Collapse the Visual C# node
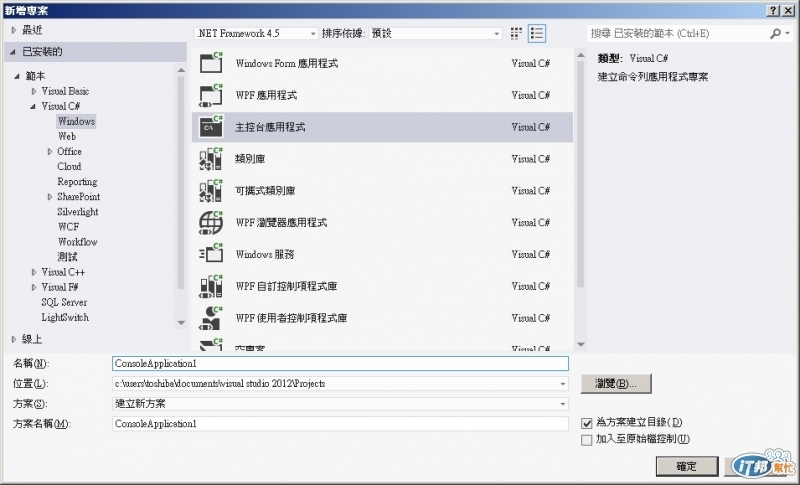Viewport: 800px width, 485px height. [x=33, y=106]
